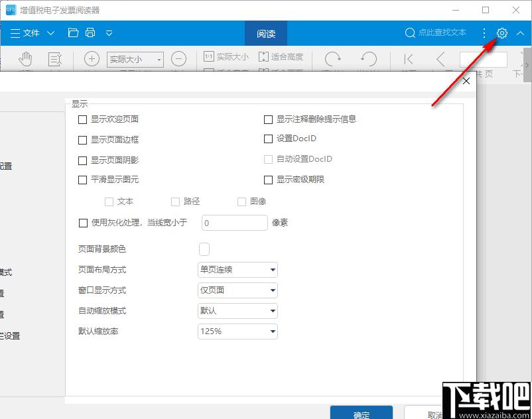This screenshot has height=419, width=532.
Task: Click the 点此查找文本 search box
Action: tap(442, 32)
